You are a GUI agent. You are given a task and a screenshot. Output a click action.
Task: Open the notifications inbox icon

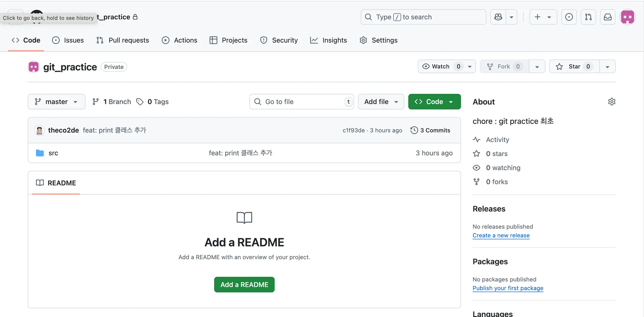point(608,17)
